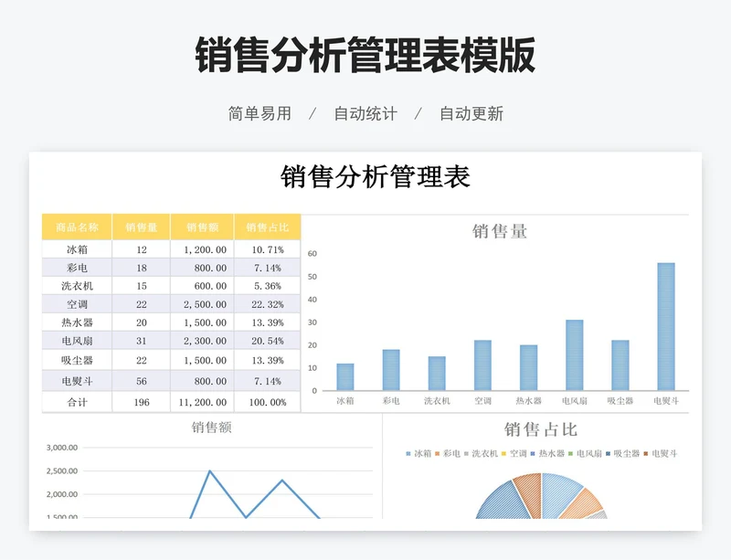Click the 60 value on bar chart axis
Screen dimensions: 731x560
tap(313, 254)
